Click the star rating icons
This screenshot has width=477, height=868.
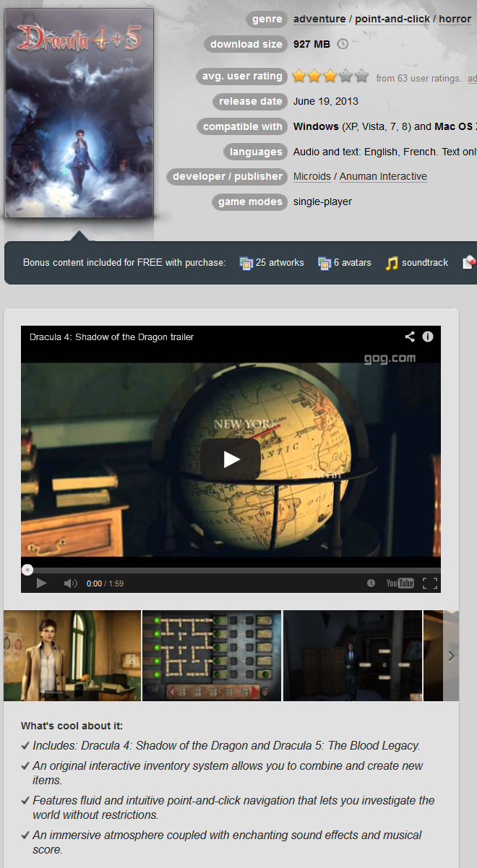331,77
